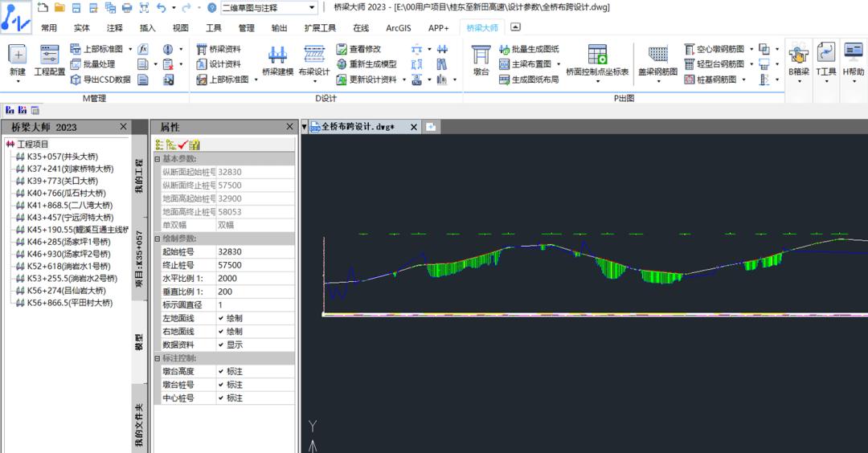The image size is (868, 453).
Task: Open the 注释 ribbon tab
Action: pos(115,27)
